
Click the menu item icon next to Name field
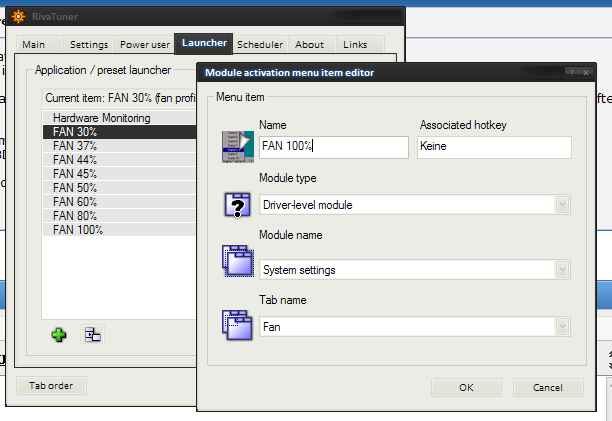click(x=238, y=147)
